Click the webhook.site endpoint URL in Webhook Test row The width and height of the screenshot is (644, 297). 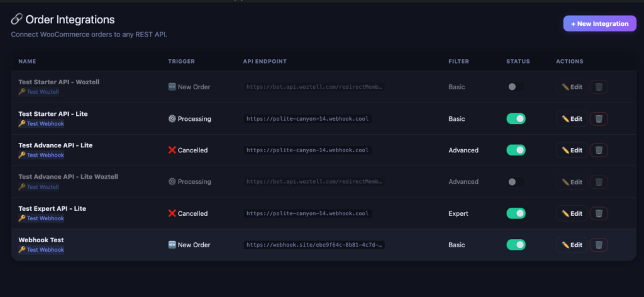(314, 245)
